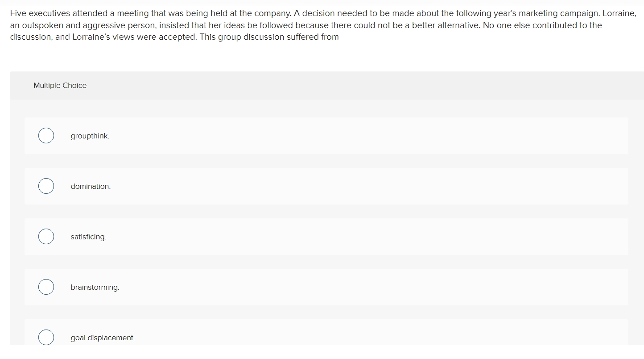Click the groupthink answer label
This screenshot has height=359, width=644.
90,136
